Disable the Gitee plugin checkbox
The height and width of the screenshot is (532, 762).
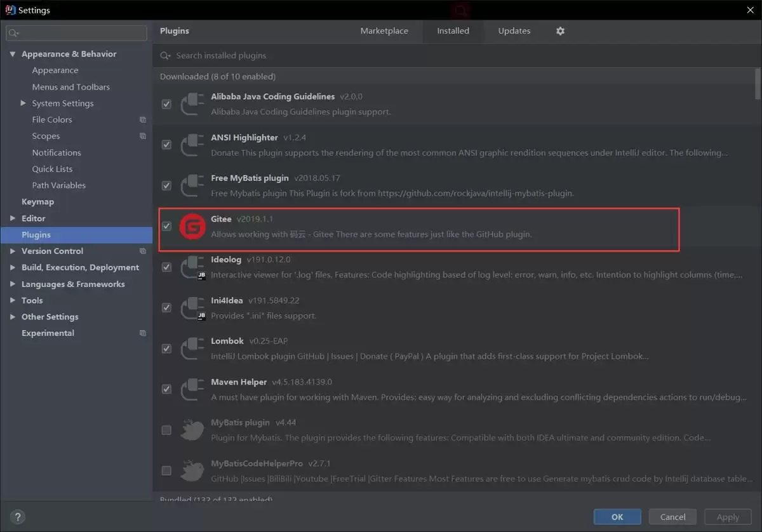166,226
